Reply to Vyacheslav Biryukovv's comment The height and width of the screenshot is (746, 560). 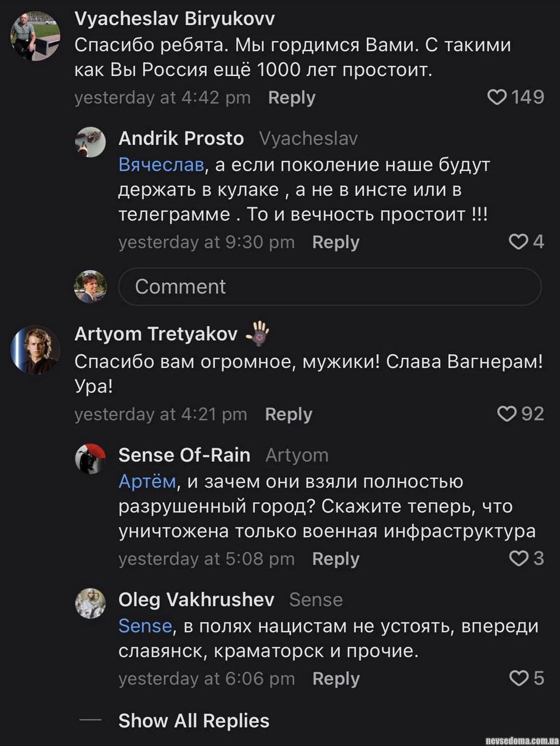pos(291,98)
